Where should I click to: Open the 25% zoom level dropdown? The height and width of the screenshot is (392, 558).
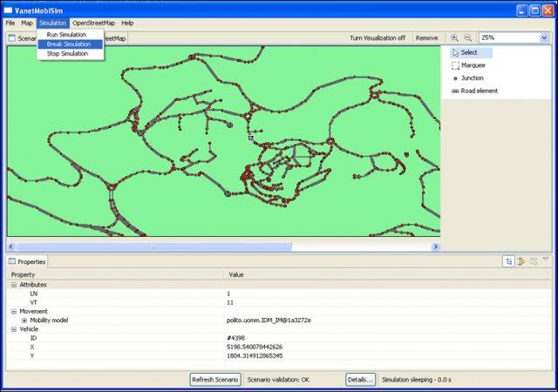point(542,38)
